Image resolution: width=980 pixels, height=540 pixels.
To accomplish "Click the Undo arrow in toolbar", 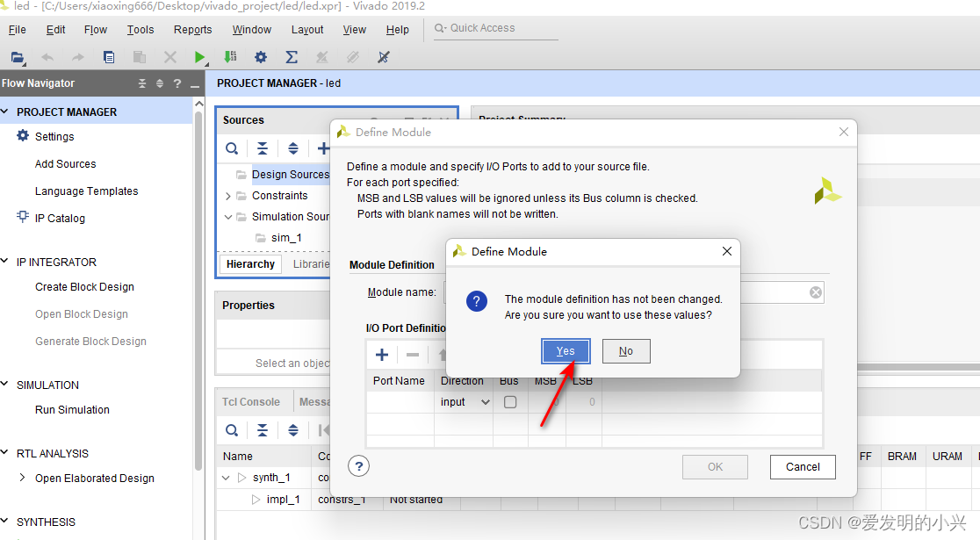I will [47, 57].
